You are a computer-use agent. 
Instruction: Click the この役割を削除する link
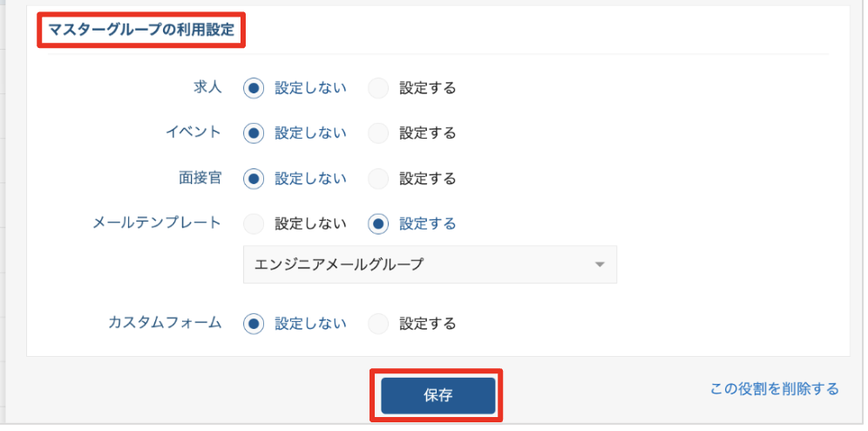click(774, 389)
